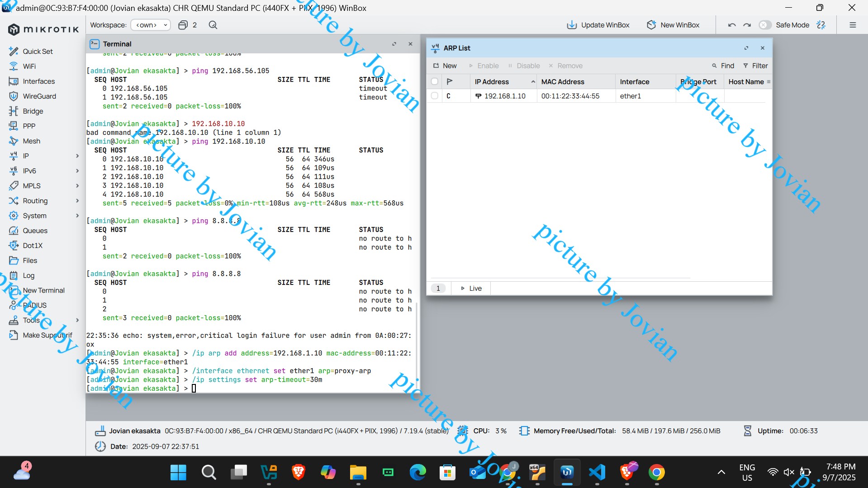Open Windows Start menu
This screenshot has height=488, width=868.
[x=178, y=472]
